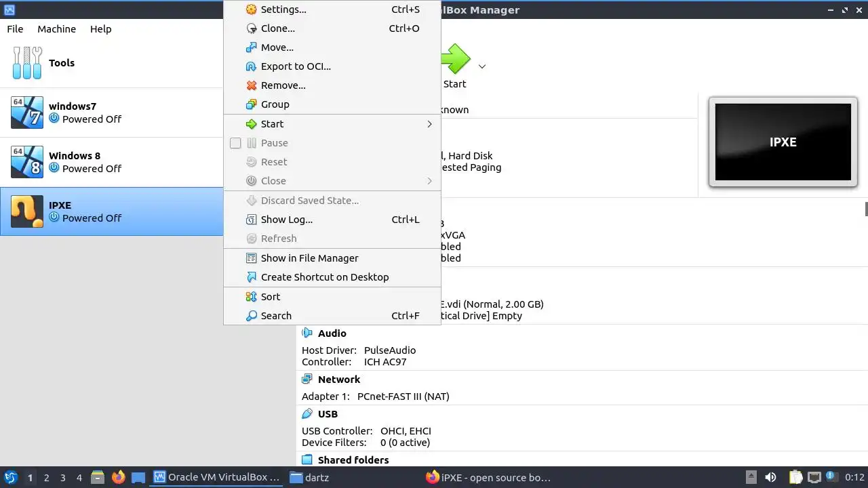Screen dimensions: 868x488
Task: Click the Show Log document icon
Action: tap(251, 220)
